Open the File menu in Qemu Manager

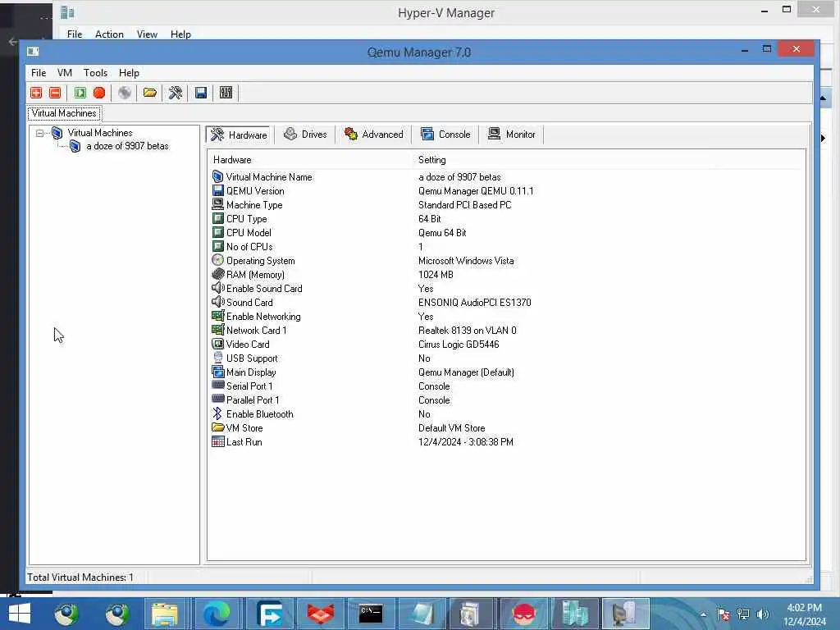click(x=39, y=73)
